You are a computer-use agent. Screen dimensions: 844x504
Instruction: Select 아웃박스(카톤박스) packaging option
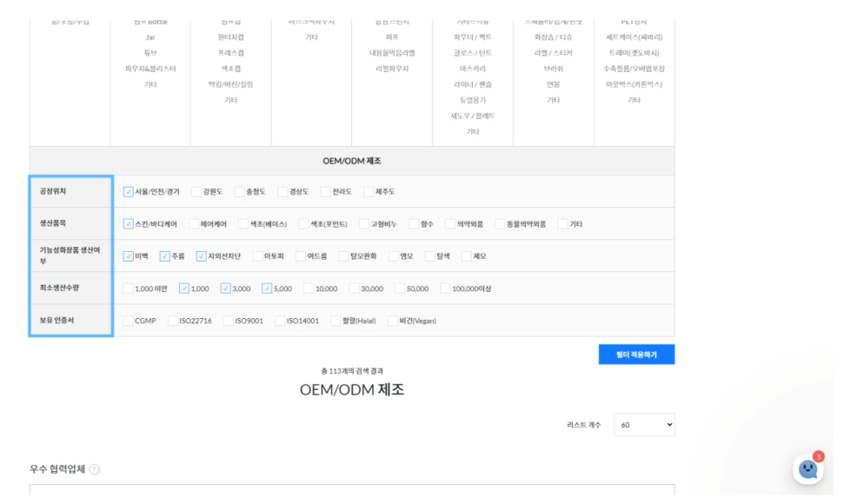634,83
